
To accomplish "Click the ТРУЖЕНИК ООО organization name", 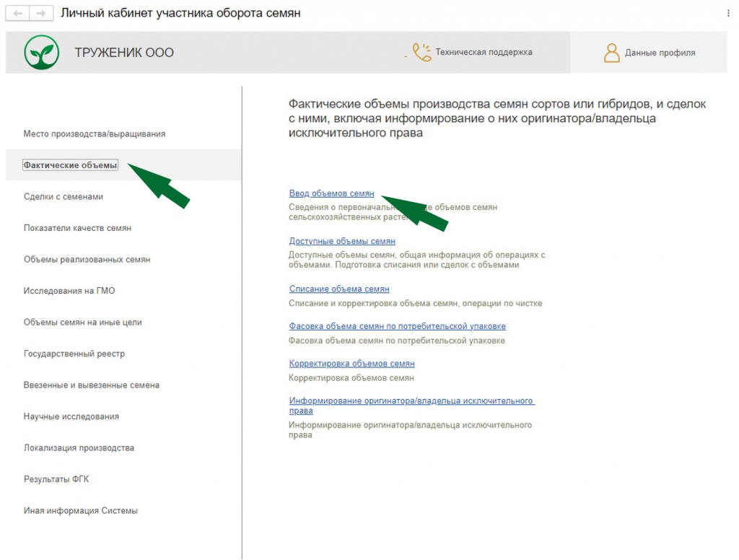I will (x=124, y=53).
